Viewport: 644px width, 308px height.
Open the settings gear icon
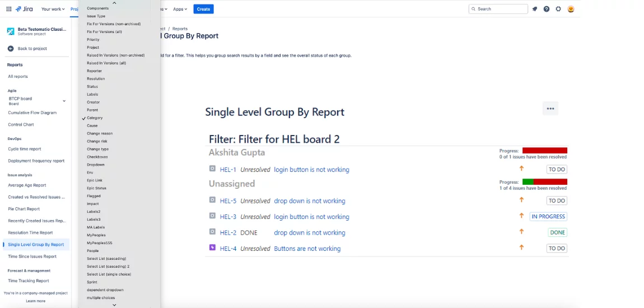click(x=558, y=9)
